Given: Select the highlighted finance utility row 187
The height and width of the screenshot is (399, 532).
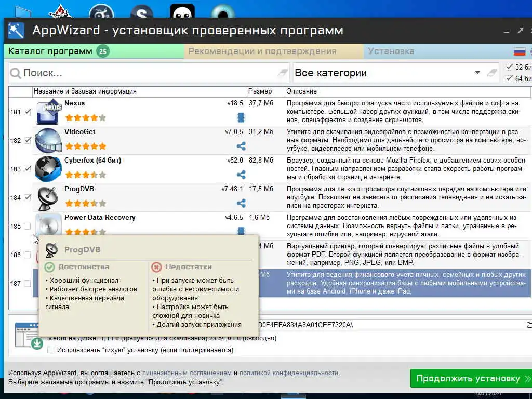Looking at the screenshot, I should (395, 283).
